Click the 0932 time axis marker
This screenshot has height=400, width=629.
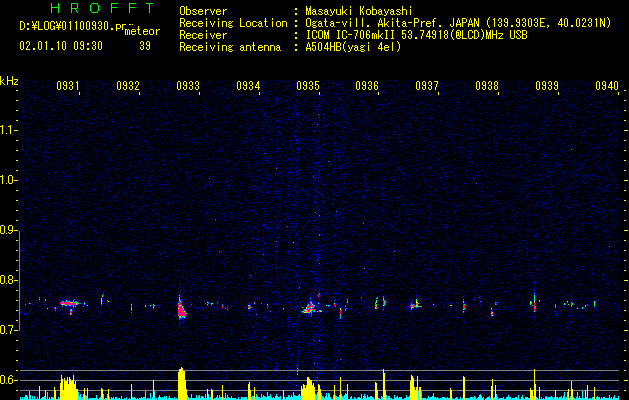(x=128, y=86)
